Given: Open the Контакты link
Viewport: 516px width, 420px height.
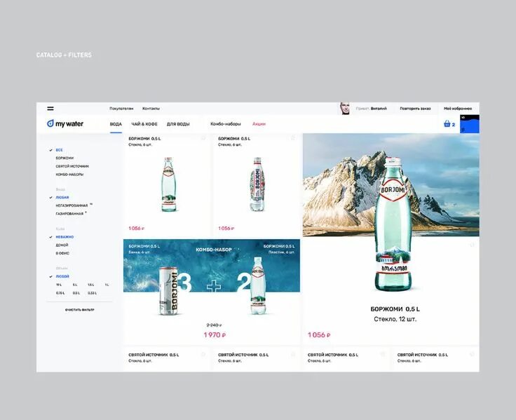Looking at the screenshot, I should coord(151,108).
